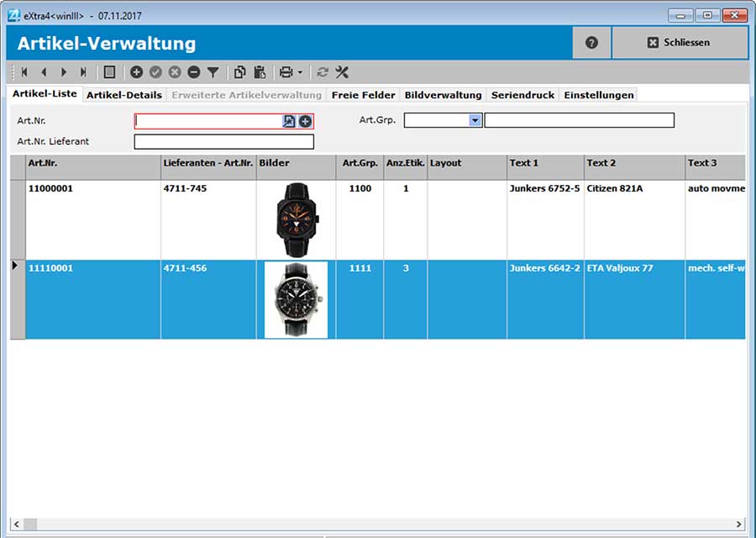Open image search next to the Art.Nr. field
Viewport: 756px width, 538px height.
(x=287, y=121)
